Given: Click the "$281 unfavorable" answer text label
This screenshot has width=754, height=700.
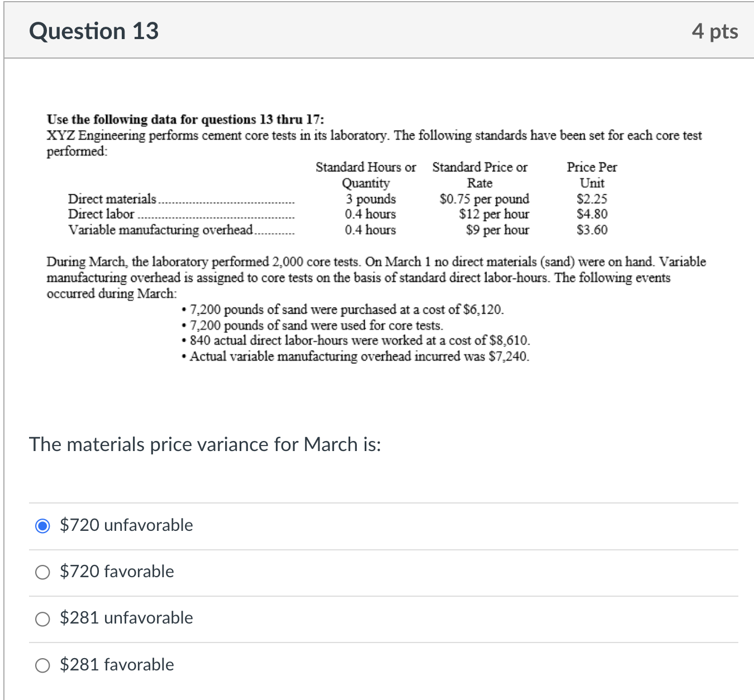Looking at the screenshot, I should 126,619.
